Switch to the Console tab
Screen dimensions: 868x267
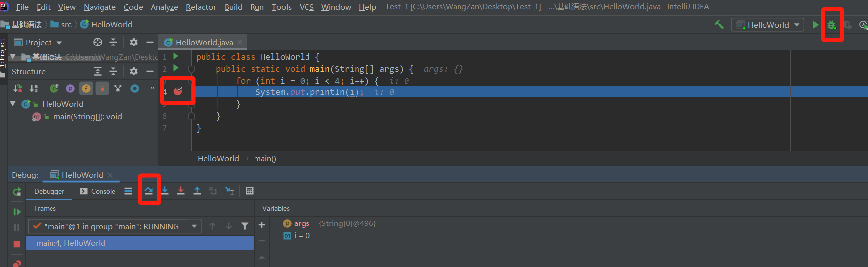[x=98, y=191]
